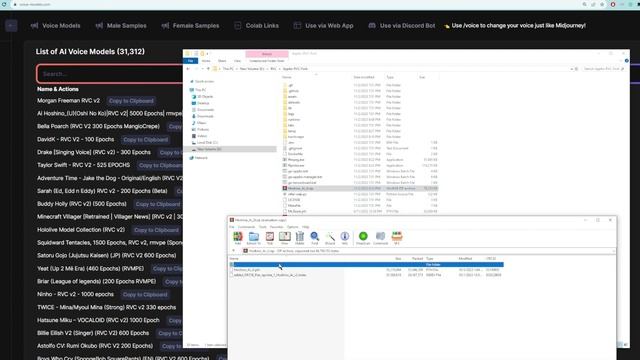
Task: Open Explorer File ribbon tab
Action: pyautogui.click(x=191, y=61)
